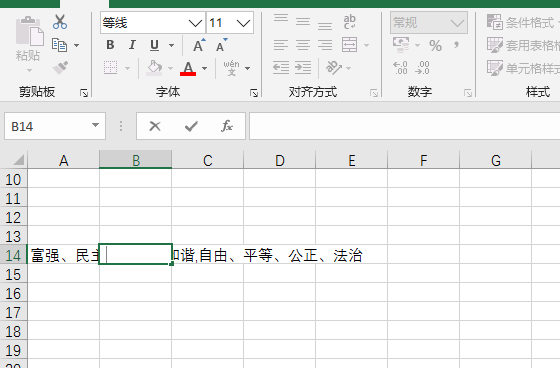Screen dimensions: 560x368
Task: Expand the Name Box dropdown next to B14
Action: point(95,125)
